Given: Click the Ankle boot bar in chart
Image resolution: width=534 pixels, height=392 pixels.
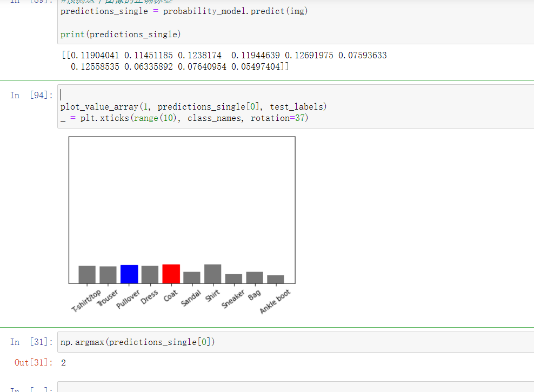Looking at the screenshot, I should [x=276, y=279].
